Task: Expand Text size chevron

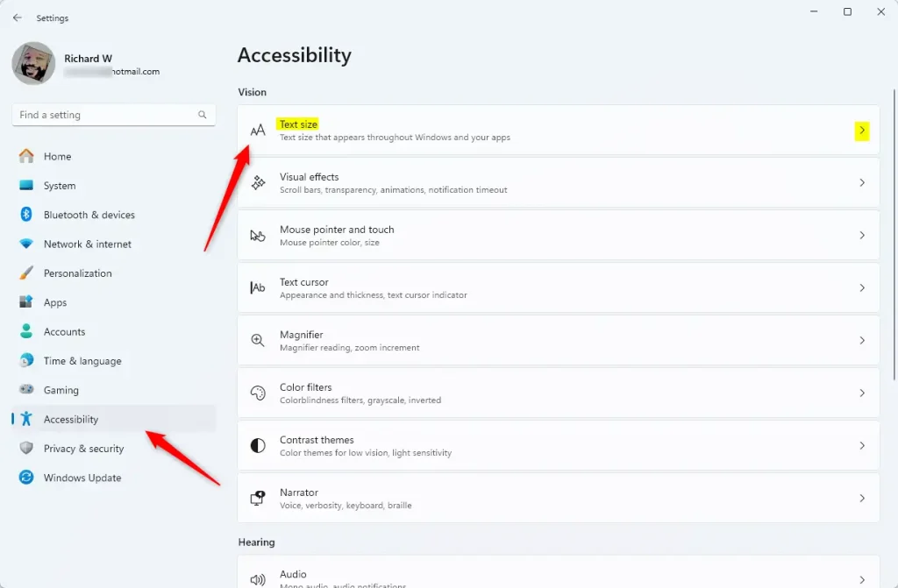Action: pyautogui.click(x=862, y=130)
